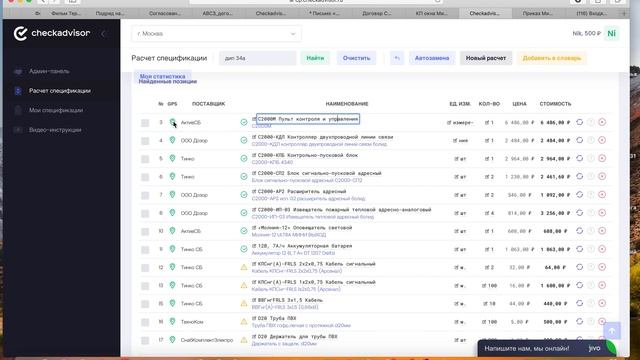
Task: Click the edit icon before quantity 100 in D20 Труба row
Action: point(484,322)
